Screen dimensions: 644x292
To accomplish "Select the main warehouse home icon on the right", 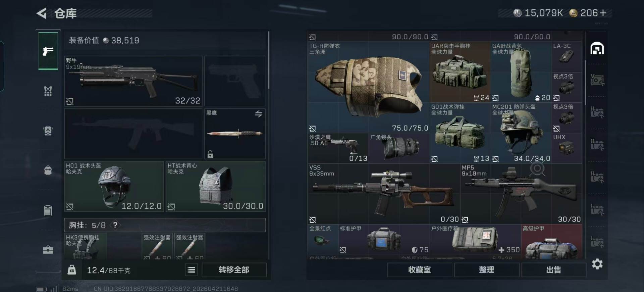I will click(597, 49).
